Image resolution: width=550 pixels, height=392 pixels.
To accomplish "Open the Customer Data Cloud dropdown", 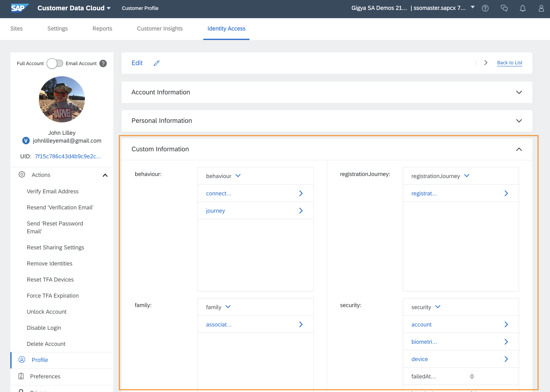I will (108, 8).
